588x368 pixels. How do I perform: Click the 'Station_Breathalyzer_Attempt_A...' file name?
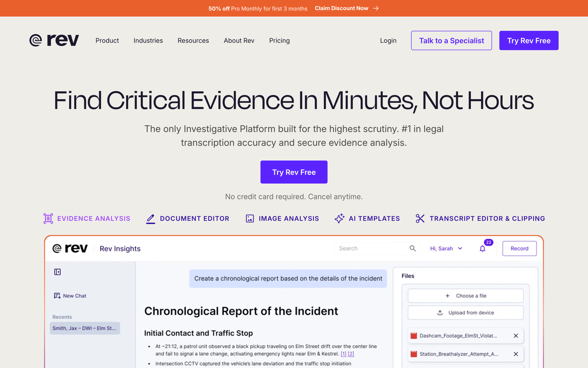pos(459,354)
